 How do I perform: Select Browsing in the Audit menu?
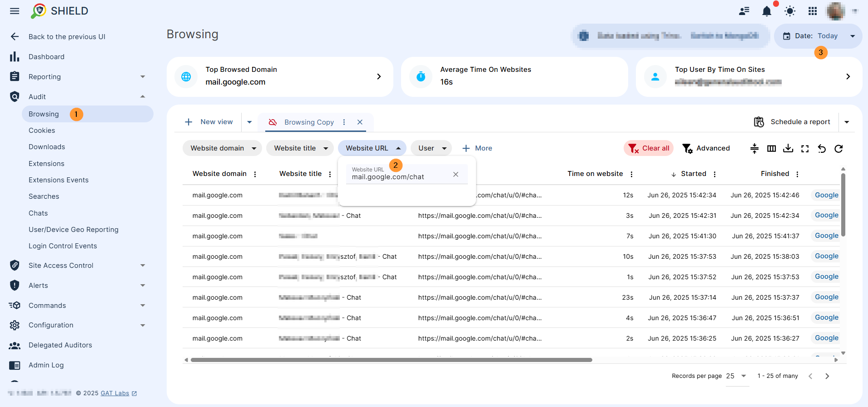tap(87, 114)
